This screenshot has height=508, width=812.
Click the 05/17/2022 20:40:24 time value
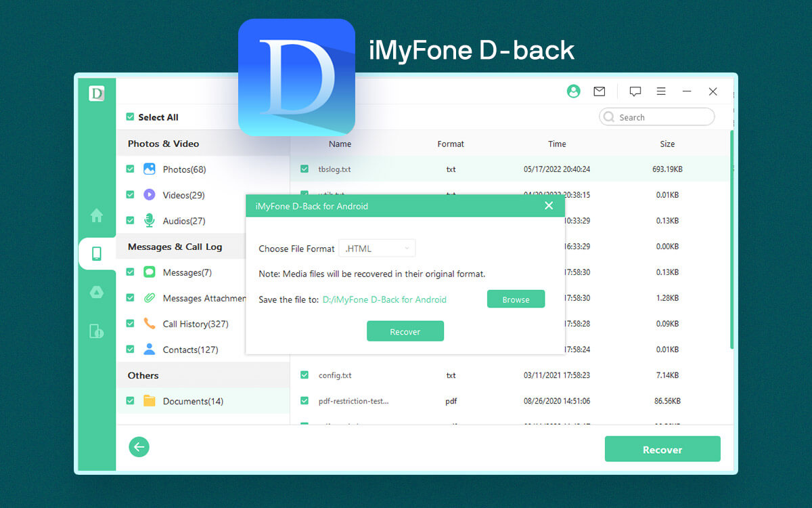click(x=557, y=169)
